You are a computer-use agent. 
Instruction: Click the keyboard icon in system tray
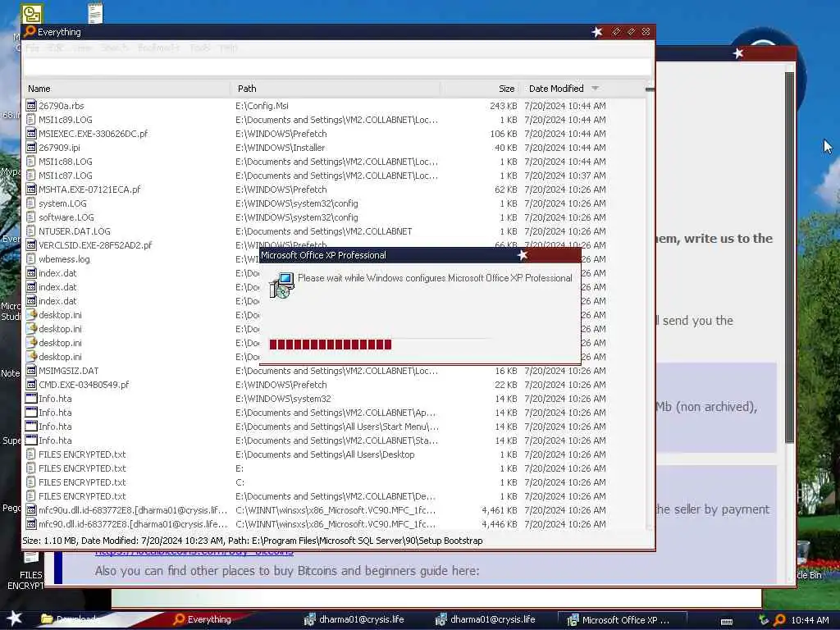coord(727,621)
